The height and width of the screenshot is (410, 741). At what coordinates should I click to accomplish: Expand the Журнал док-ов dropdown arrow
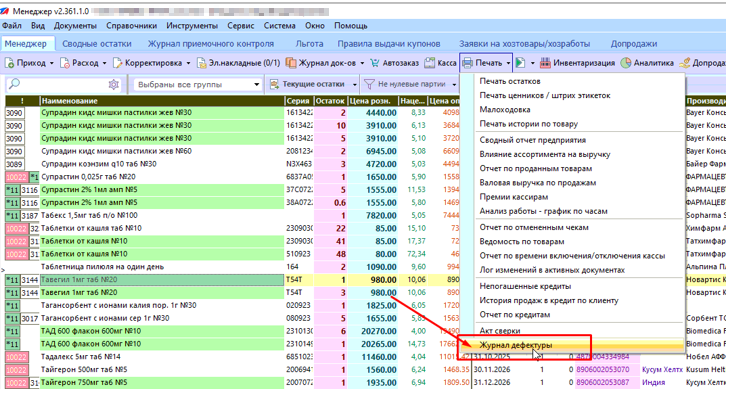pos(362,63)
